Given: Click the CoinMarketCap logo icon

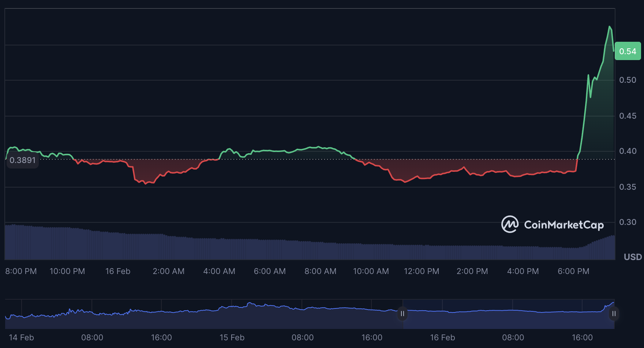Looking at the screenshot, I should (509, 224).
